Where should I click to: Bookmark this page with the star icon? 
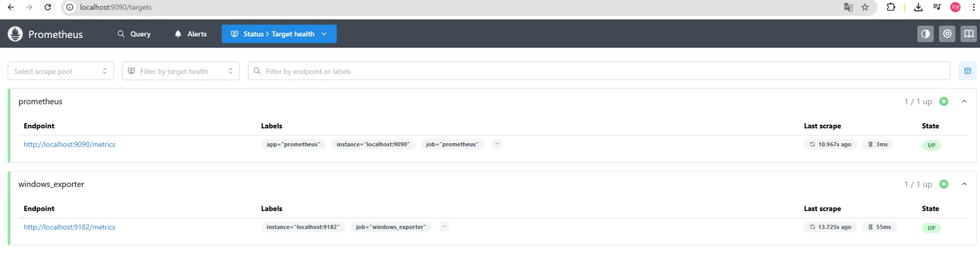(x=865, y=7)
